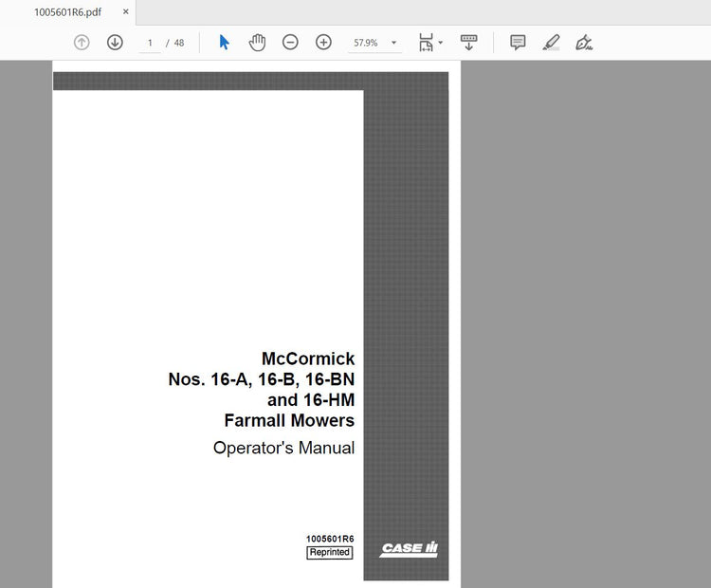The image size is (711, 588).
Task: Zoom in with the plus icon
Action: pos(323,43)
